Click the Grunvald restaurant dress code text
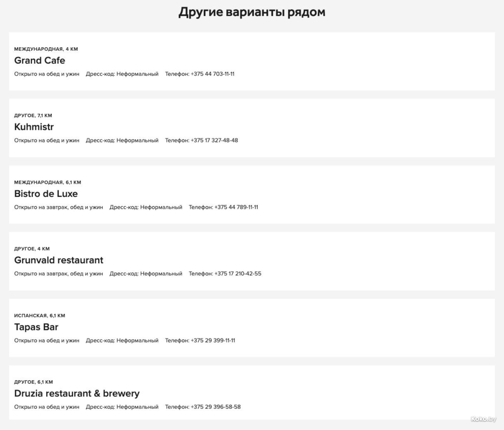 146,274
